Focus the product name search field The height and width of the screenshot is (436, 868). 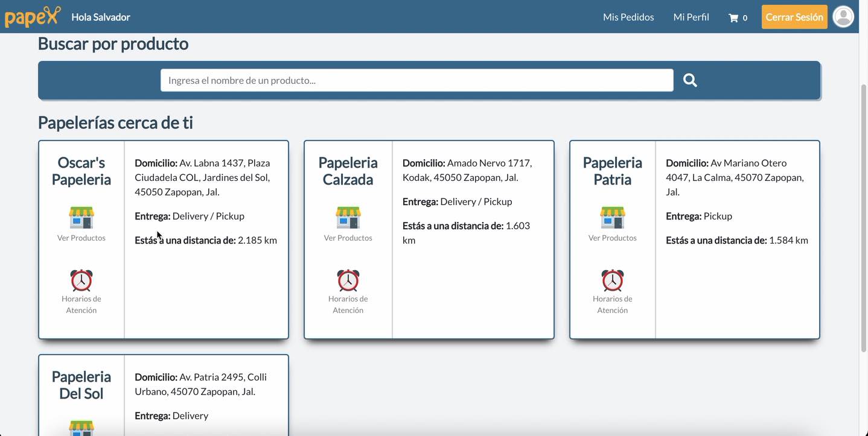416,80
